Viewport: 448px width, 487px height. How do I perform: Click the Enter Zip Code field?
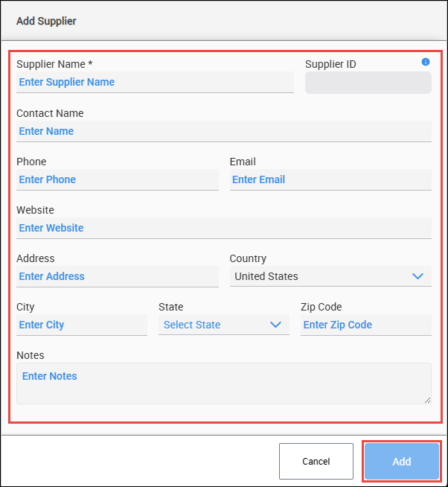coord(365,325)
